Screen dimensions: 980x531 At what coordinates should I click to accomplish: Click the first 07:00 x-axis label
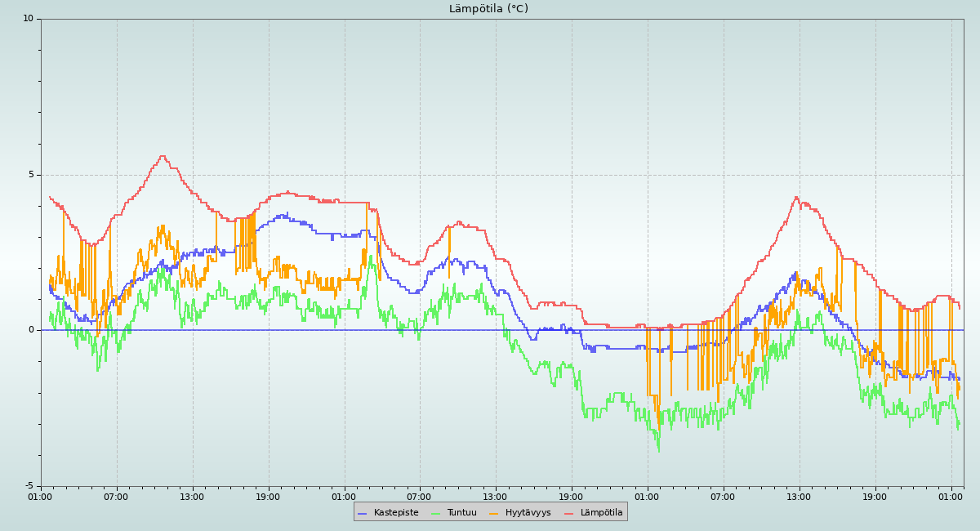point(116,497)
